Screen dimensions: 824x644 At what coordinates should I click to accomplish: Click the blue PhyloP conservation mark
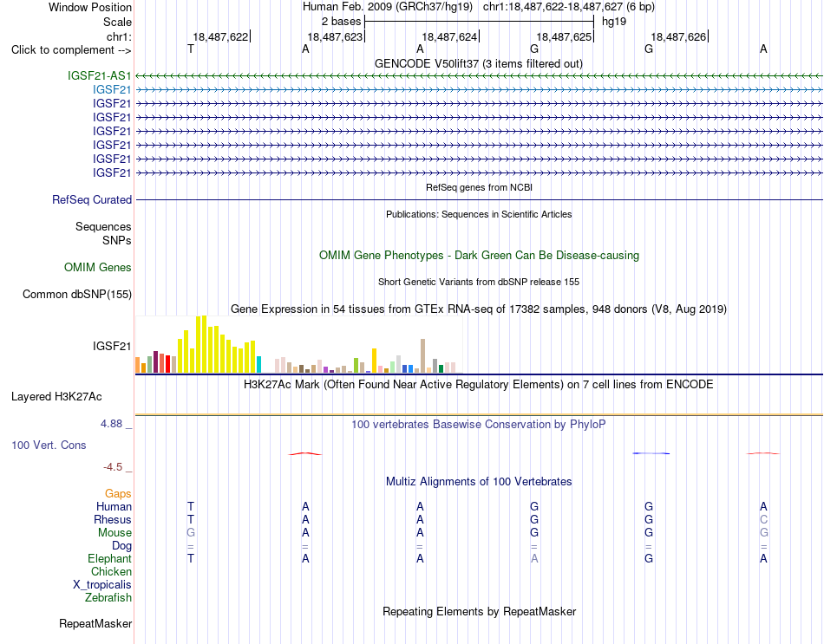click(651, 453)
